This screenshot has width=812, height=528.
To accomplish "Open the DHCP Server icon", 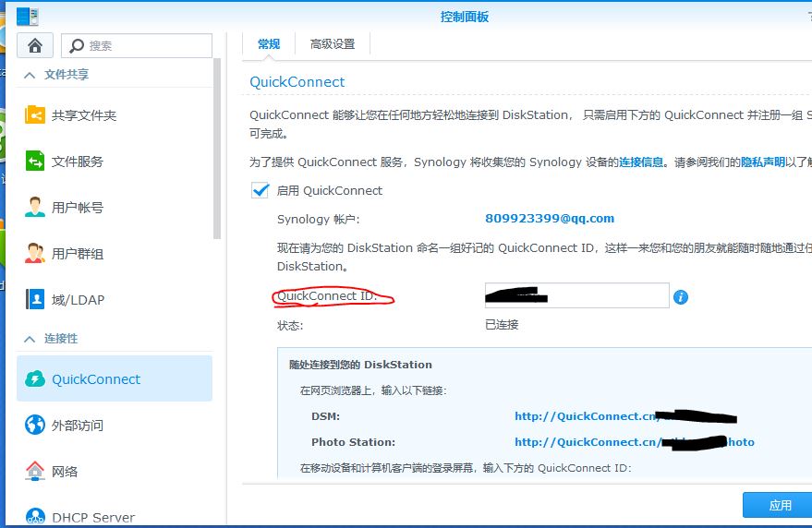I will pyautogui.click(x=35, y=516).
